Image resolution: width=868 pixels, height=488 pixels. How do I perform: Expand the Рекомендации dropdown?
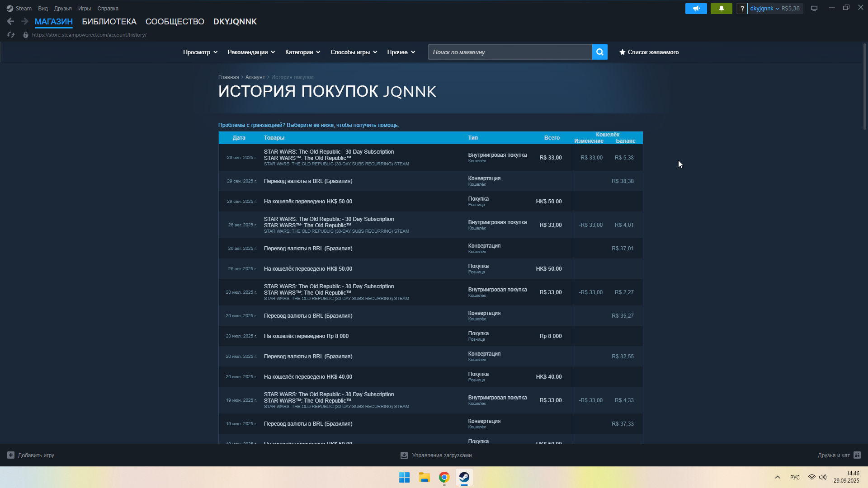pos(251,52)
